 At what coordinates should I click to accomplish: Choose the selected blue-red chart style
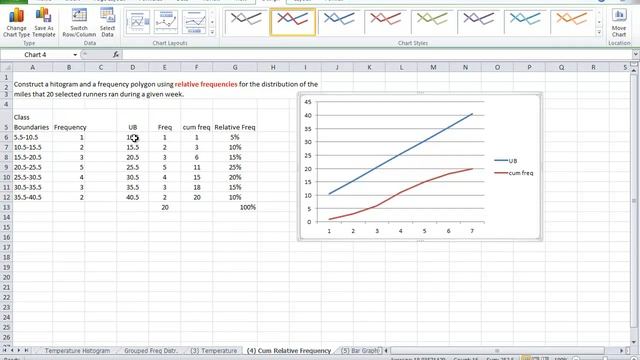point(293,21)
